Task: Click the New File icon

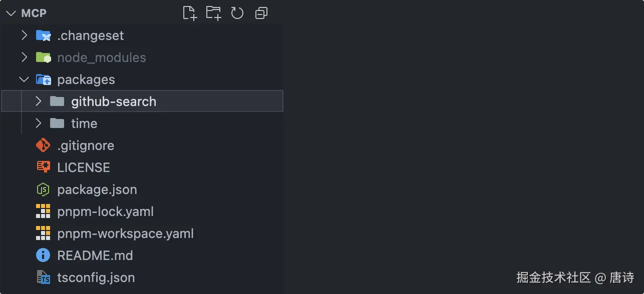Action: (190, 13)
